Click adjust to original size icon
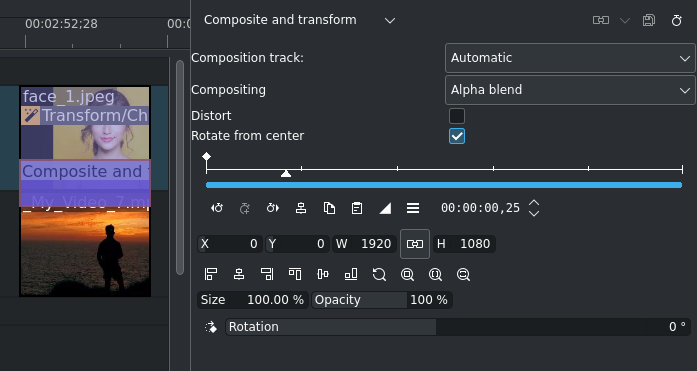Image resolution: width=697 pixels, height=371 pixels. pyautogui.click(x=379, y=274)
